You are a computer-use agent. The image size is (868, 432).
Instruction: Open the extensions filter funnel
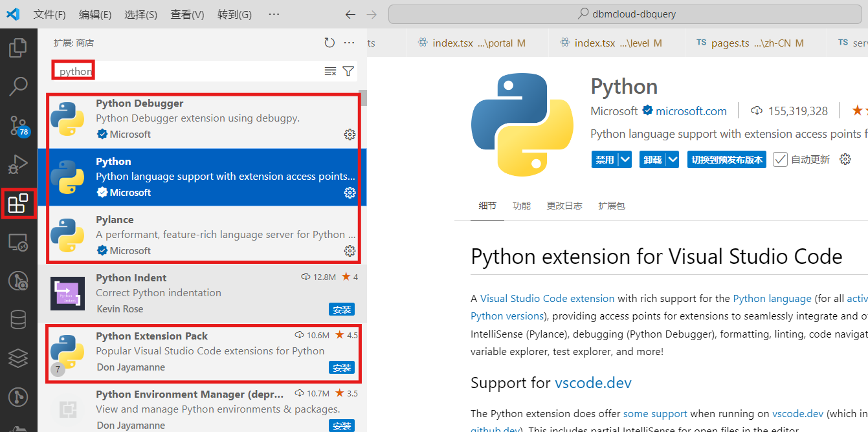(348, 71)
